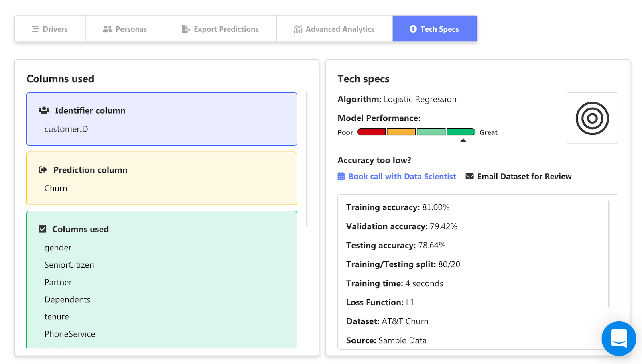Click the Personas people icon
The image size is (642, 364).
(106, 28)
